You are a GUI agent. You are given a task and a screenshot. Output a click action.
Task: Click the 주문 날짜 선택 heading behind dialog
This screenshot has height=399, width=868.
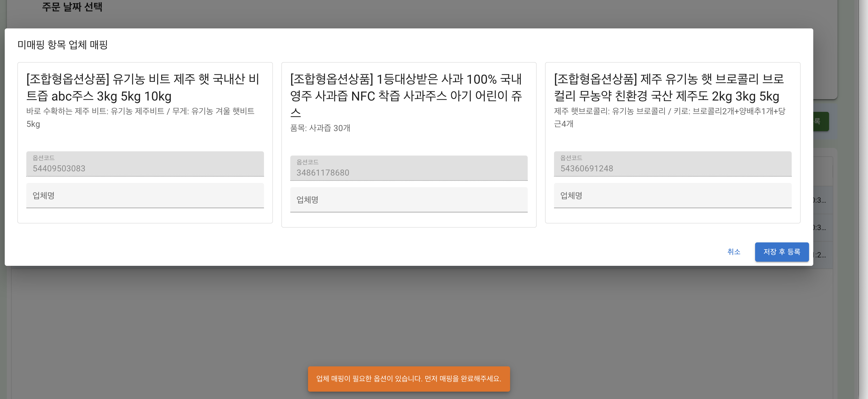click(72, 7)
